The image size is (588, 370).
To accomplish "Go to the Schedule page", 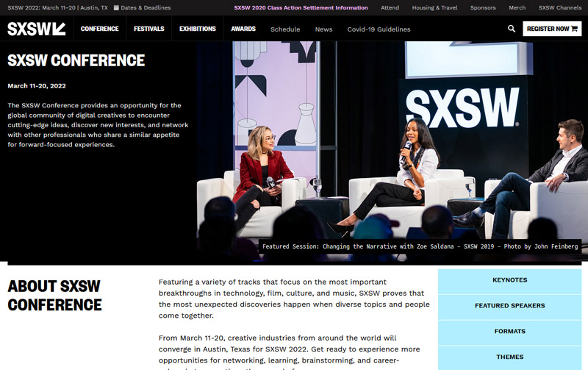I will [x=285, y=29].
